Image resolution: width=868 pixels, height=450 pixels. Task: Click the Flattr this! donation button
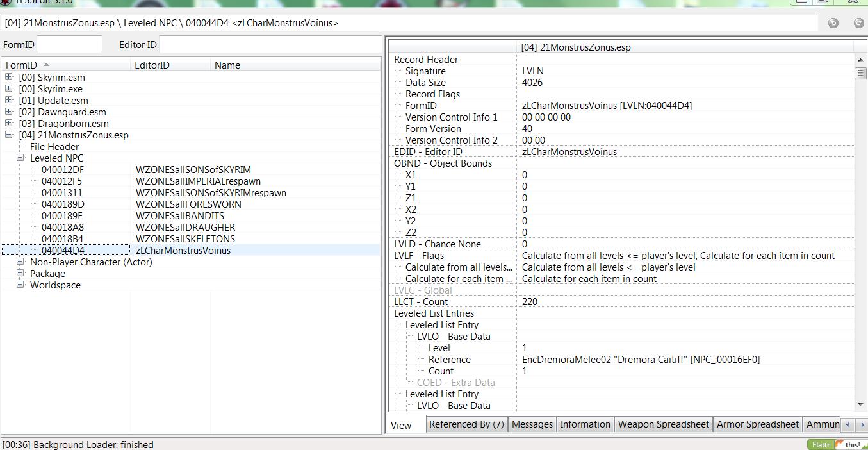[x=836, y=444]
